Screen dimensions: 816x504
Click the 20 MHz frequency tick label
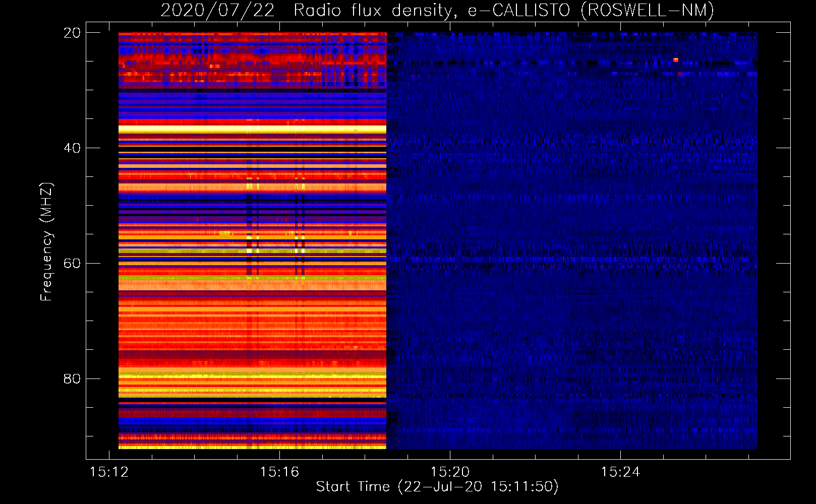click(72, 33)
